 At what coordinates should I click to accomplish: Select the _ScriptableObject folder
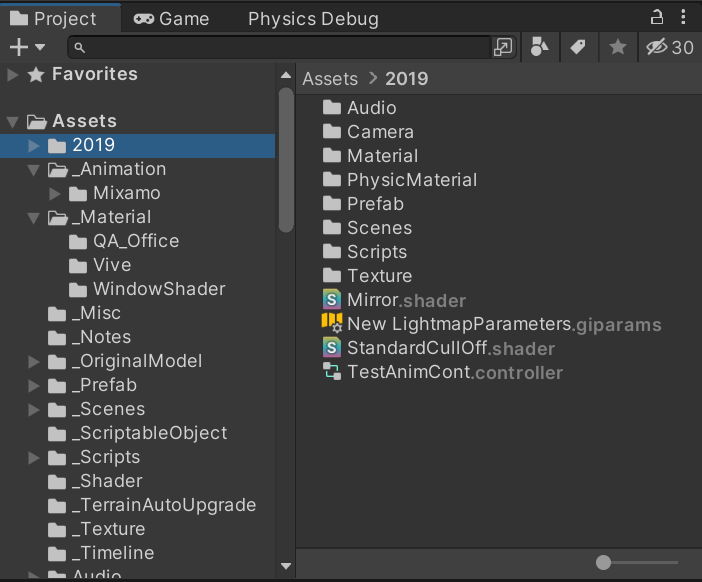(x=138, y=433)
